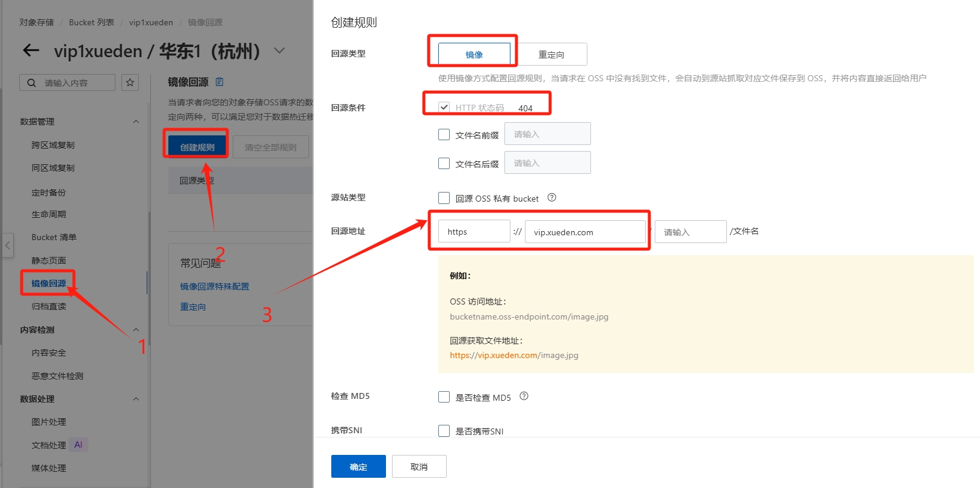Open the https protocol selector
This screenshot has width=980, height=488.
(474, 232)
